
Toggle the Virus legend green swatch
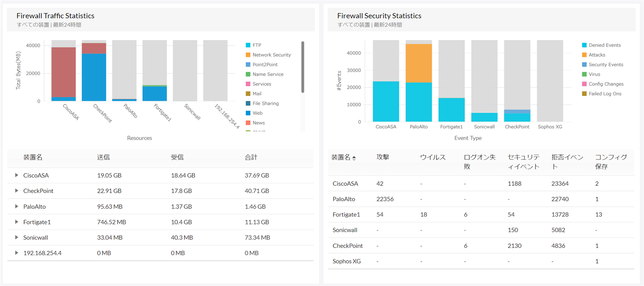tap(584, 75)
